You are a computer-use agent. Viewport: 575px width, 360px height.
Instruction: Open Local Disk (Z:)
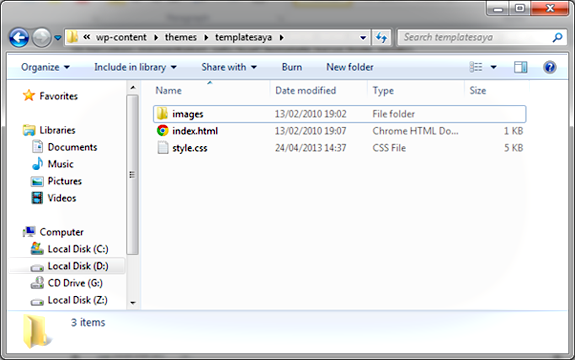point(77,300)
